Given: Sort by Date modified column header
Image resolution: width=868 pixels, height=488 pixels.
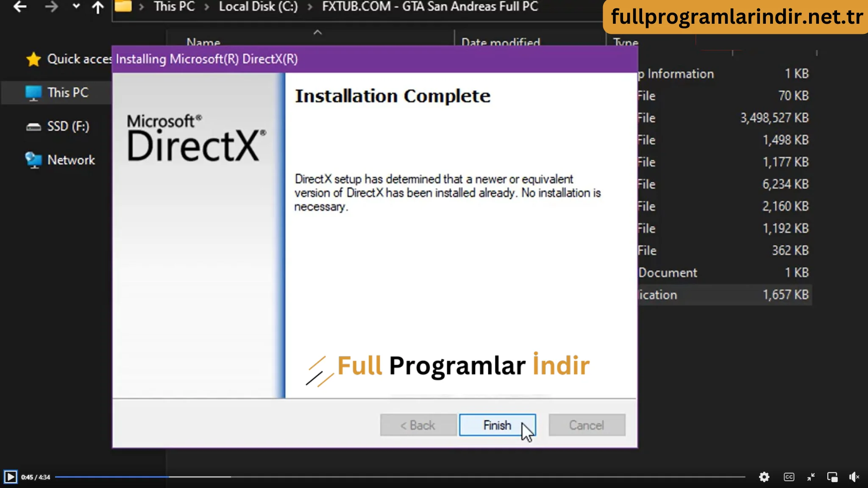Looking at the screenshot, I should pos(501,42).
